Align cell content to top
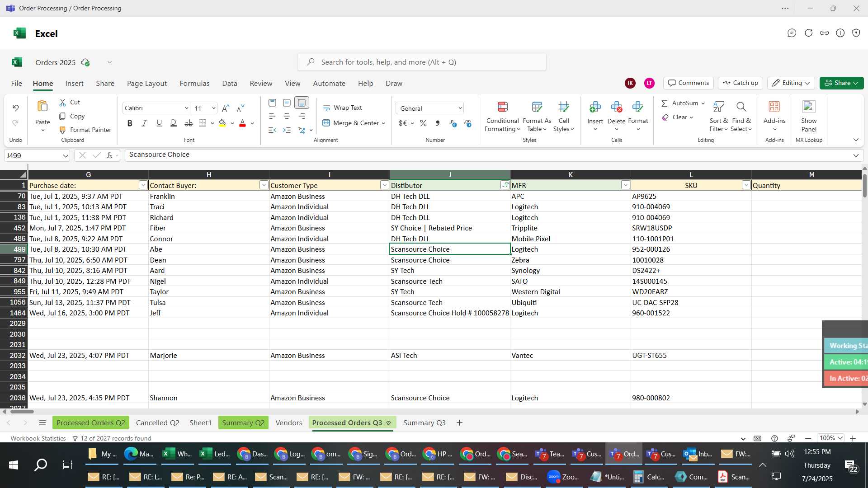 272,103
